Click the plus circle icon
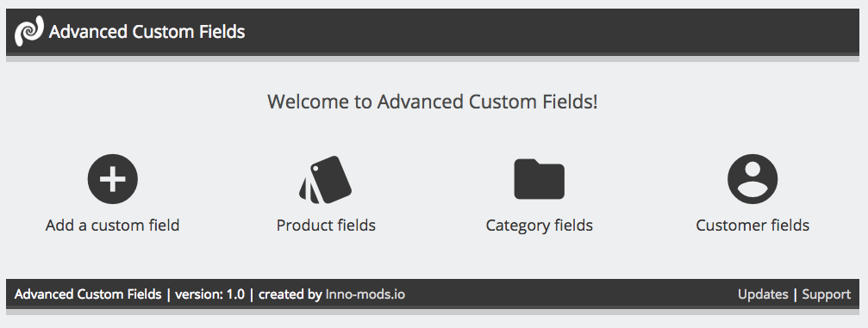 coord(112,179)
